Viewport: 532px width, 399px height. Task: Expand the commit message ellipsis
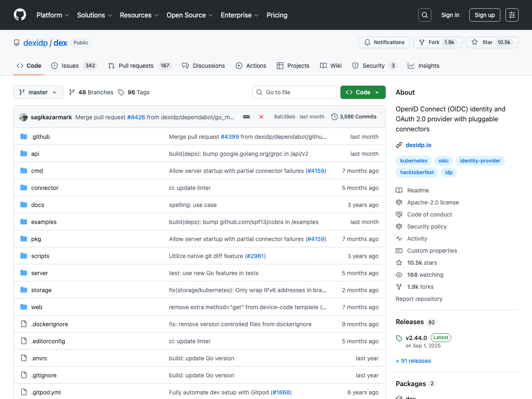click(246, 117)
